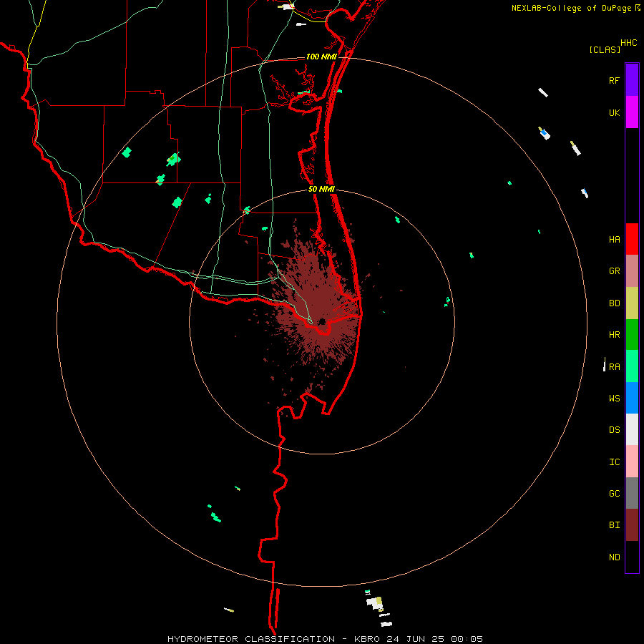The width and height of the screenshot is (644, 644).
Task: Click the ND legend label
Action: pyautogui.click(x=614, y=557)
